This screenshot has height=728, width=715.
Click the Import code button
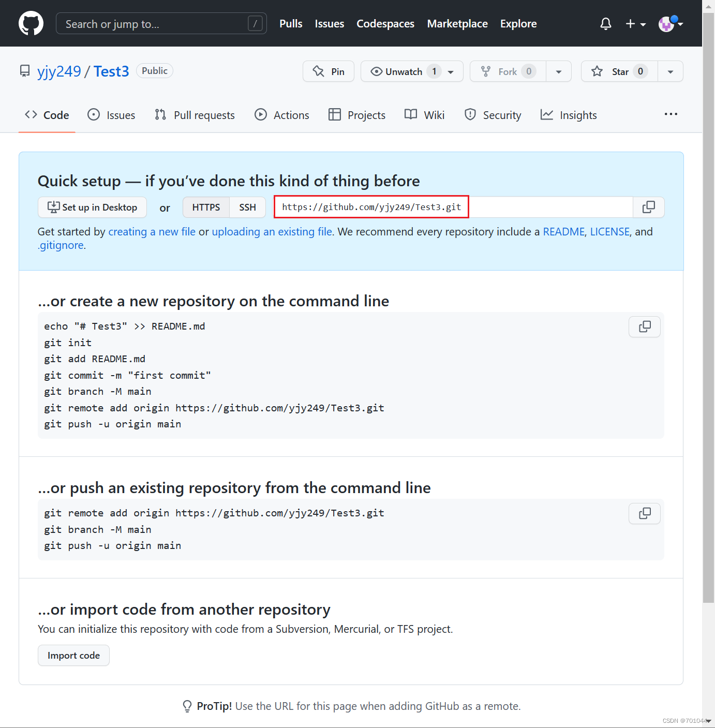(x=73, y=656)
